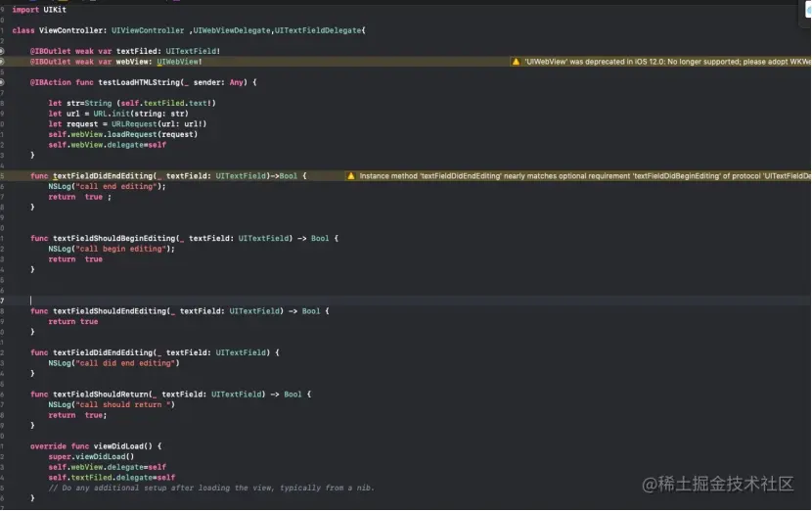Click the connection circle beside the textFiled outlet
This screenshot has width=812, height=511.
coord(2,51)
